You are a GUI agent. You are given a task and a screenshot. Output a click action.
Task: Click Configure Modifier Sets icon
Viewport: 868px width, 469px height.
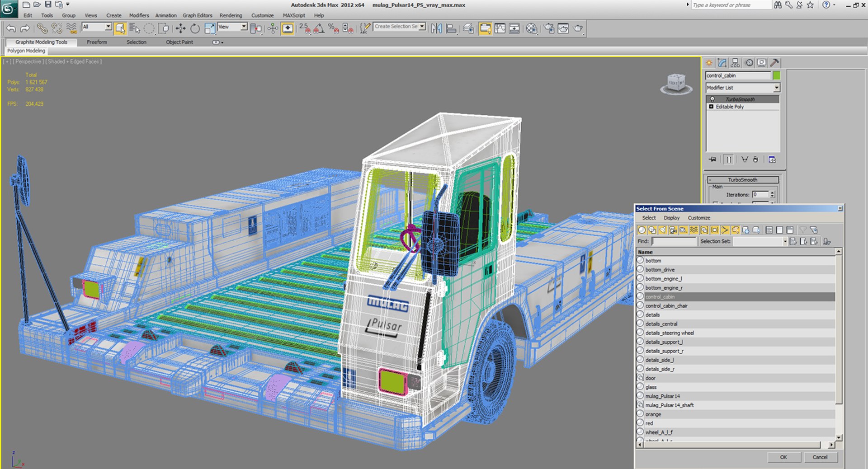pos(772,159)
